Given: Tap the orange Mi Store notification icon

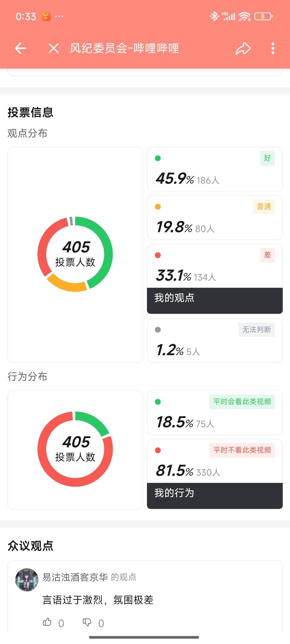Looking at the screenshot, I should [46, 16].
